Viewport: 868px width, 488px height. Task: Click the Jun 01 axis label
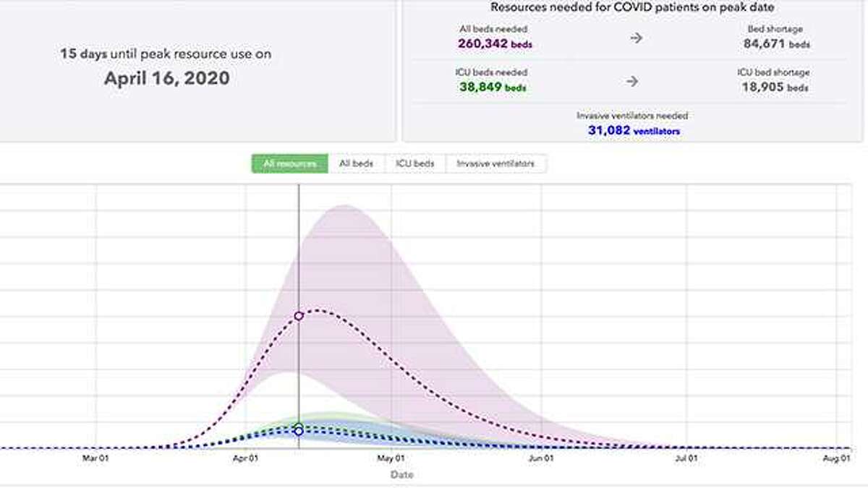click(x=541, y=458)
